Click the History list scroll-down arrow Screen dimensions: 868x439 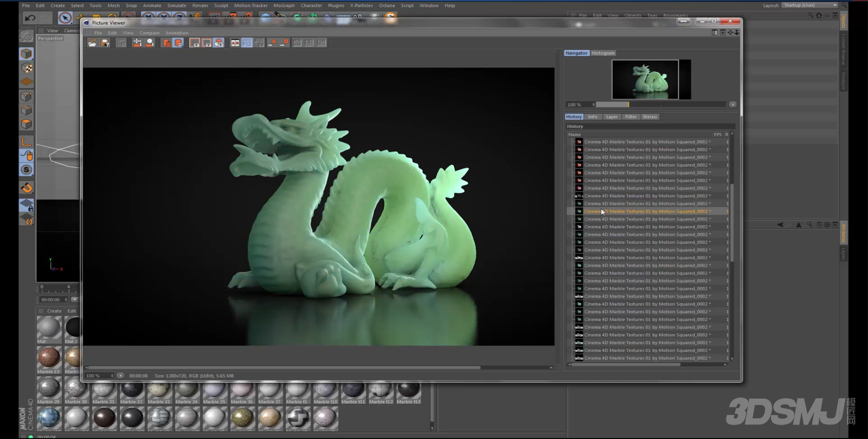pos(732,359)
